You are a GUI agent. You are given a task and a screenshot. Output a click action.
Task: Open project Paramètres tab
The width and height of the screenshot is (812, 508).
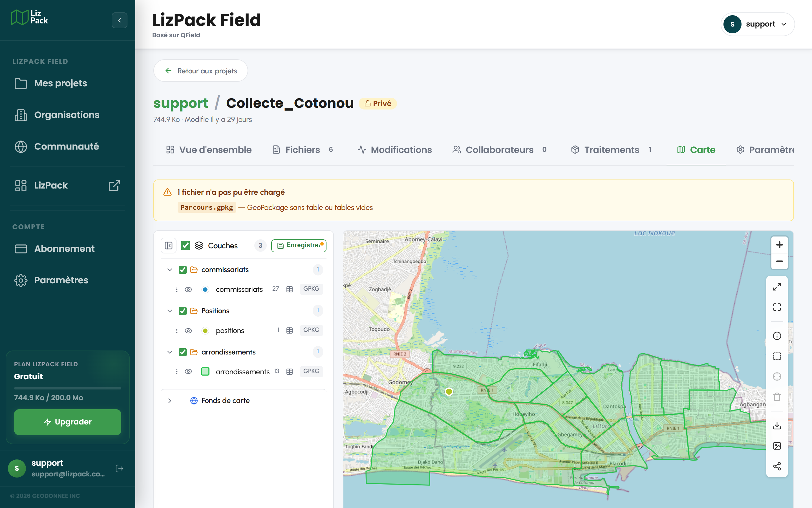click(765, 150)
